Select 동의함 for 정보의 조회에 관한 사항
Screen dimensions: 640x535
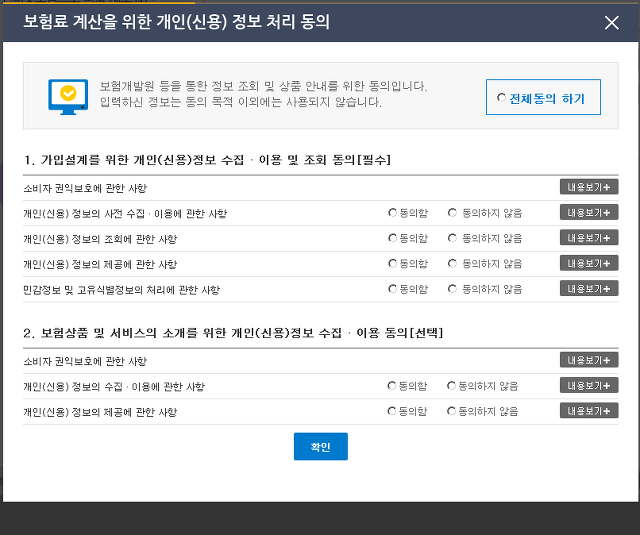coord(392,238)
